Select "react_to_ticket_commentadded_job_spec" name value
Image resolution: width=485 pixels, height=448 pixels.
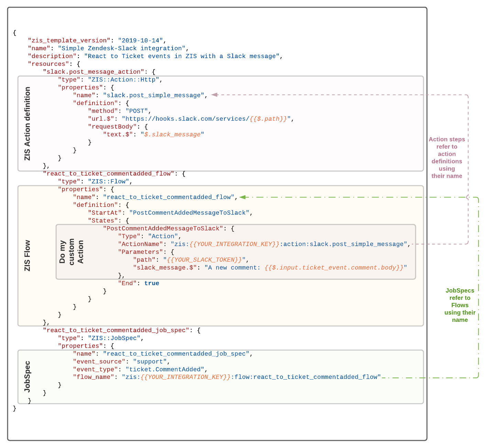(x=176, y=354)
